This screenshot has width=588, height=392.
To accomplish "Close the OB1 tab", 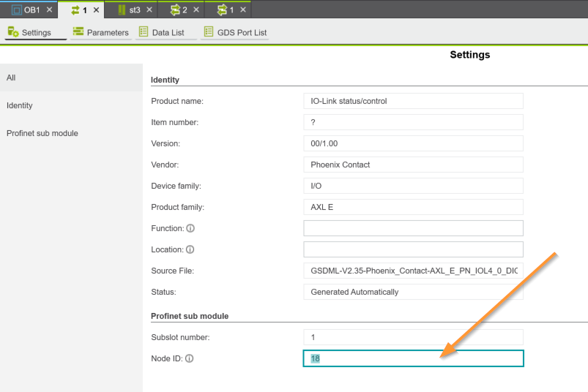I will [49, 10].
